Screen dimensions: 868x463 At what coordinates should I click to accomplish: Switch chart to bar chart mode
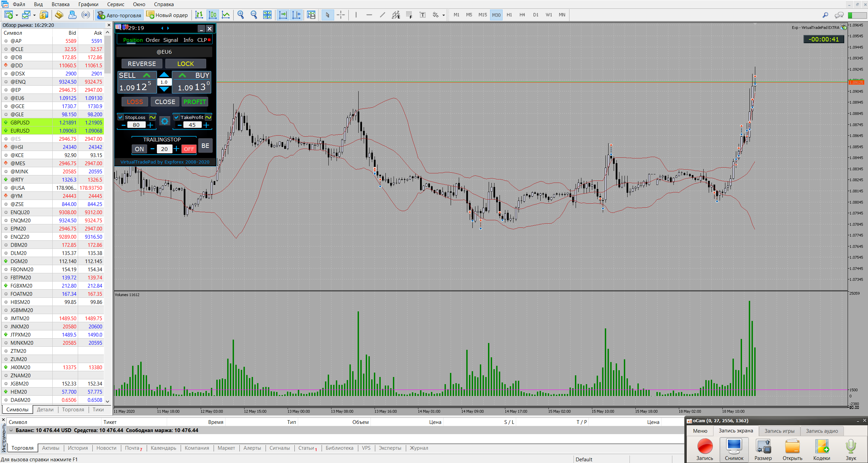(199, 15)
